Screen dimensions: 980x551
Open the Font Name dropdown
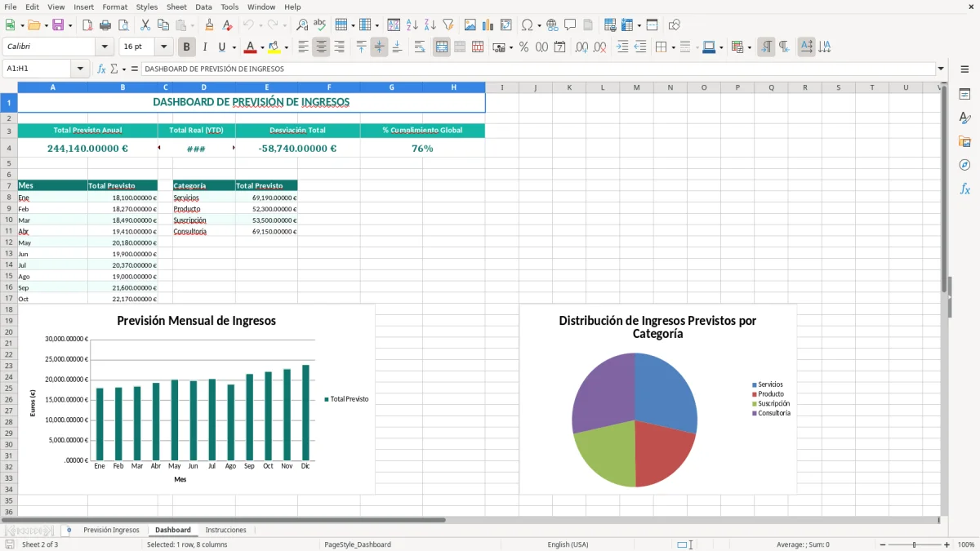104,47
